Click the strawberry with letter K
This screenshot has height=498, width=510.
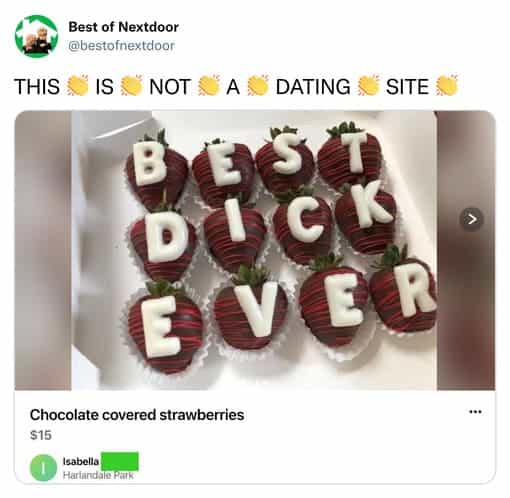(x=367, y=217)
